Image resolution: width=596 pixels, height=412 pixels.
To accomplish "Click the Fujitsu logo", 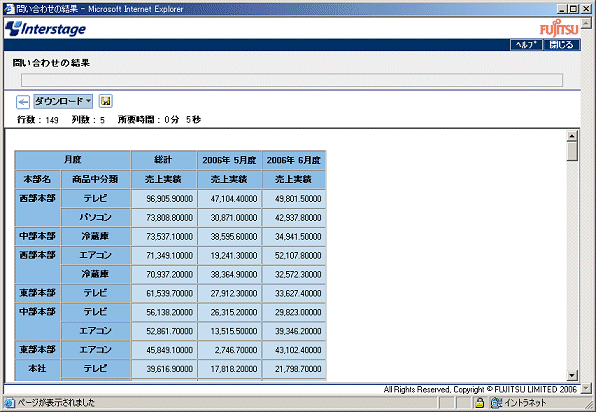I will point(559,29).
